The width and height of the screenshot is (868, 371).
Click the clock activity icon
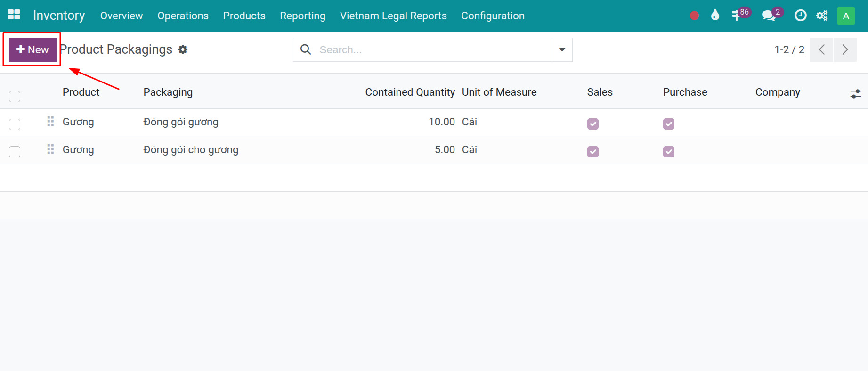(800, 16)
